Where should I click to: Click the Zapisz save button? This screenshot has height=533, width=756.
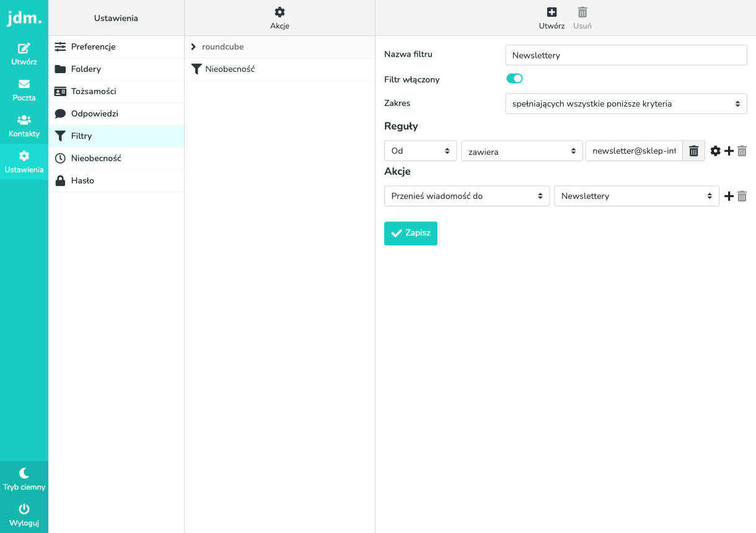pyautogui.click(x=411, y=234)
